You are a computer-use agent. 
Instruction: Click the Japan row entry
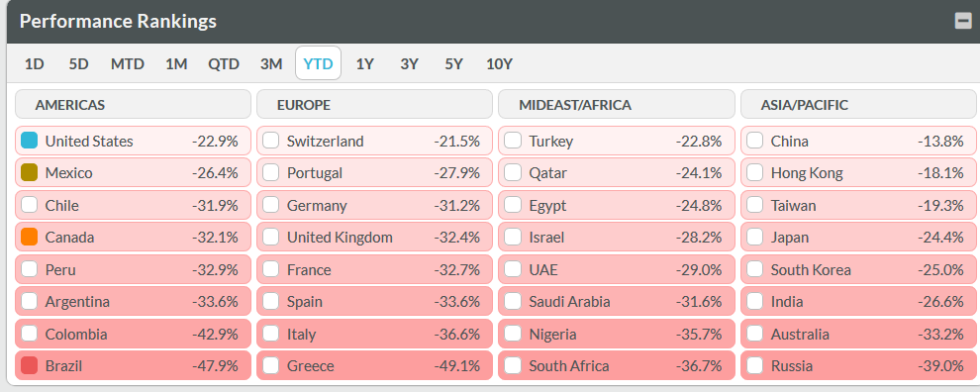858,237
